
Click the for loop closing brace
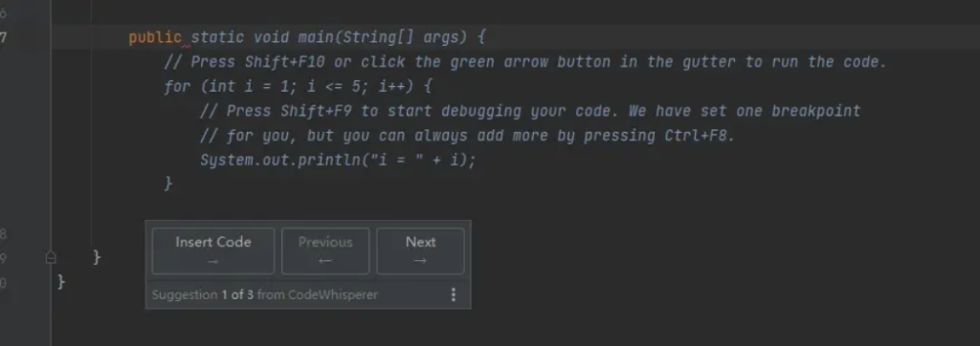click(x=168, y=184)
